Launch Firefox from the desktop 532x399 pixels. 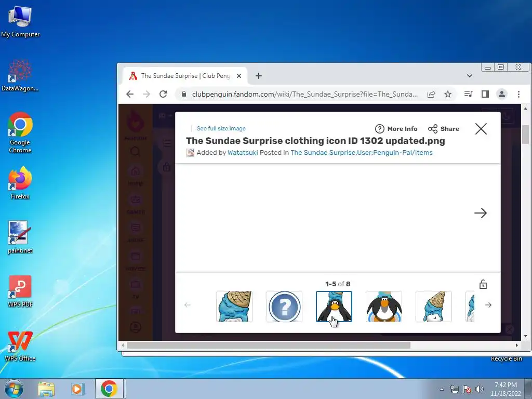(x=20, y=182)
